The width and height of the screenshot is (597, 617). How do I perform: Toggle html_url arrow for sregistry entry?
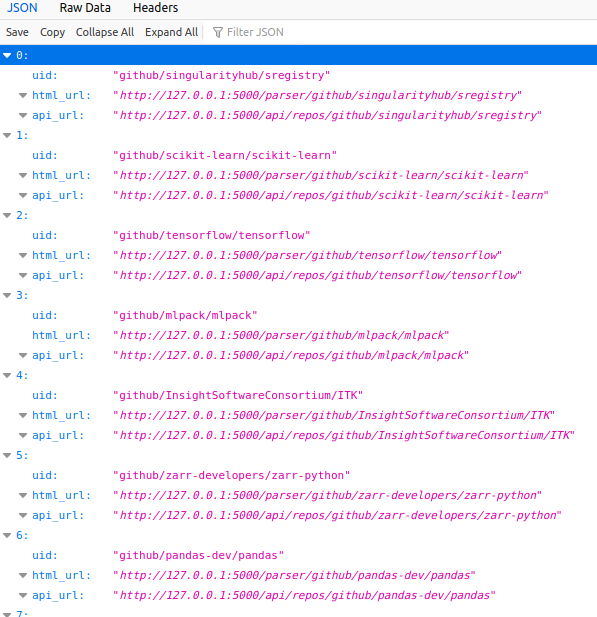pos(23,95)
